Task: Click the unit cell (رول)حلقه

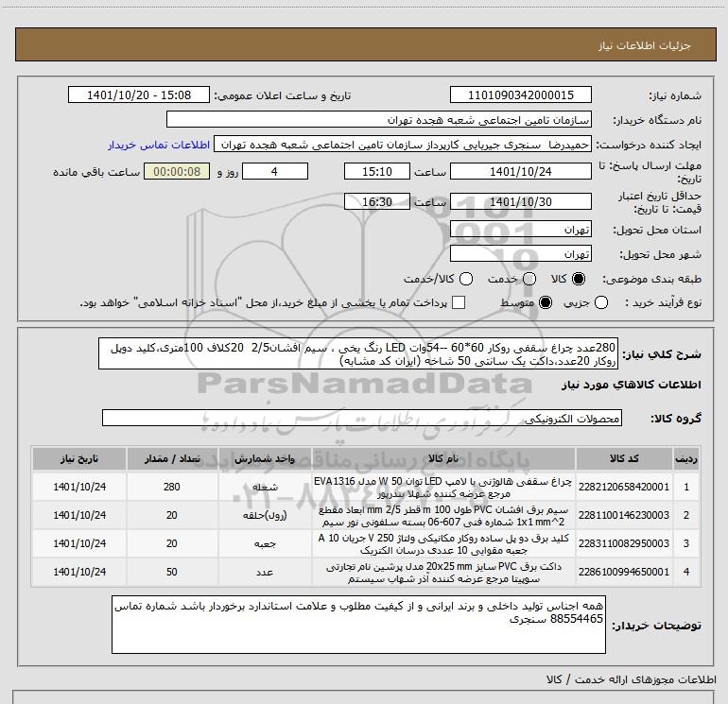Action: point(265,515)
